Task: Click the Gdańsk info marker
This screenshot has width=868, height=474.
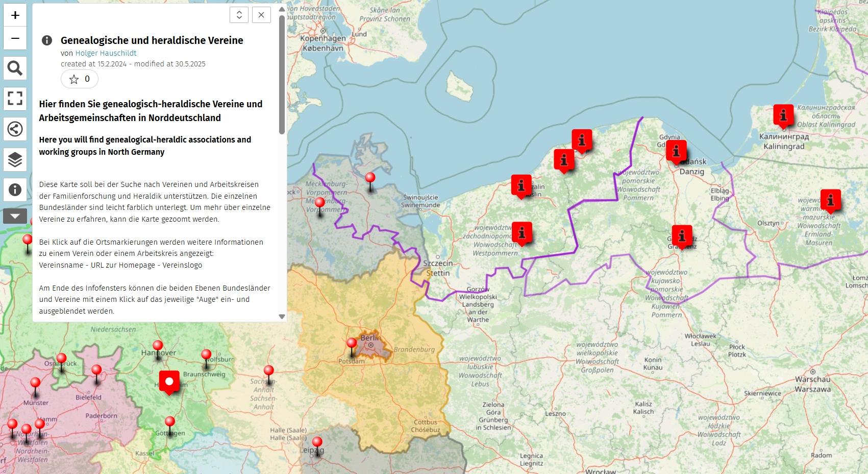Action: point(676,151)
